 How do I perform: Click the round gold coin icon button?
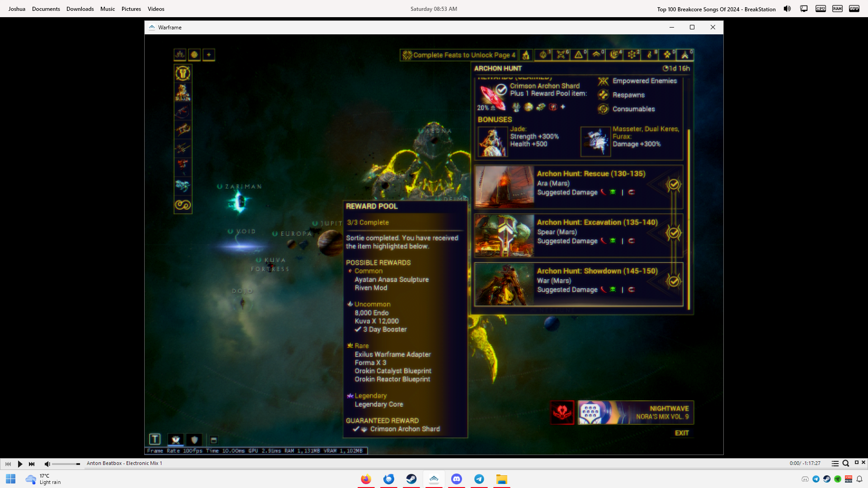point(194,55)
